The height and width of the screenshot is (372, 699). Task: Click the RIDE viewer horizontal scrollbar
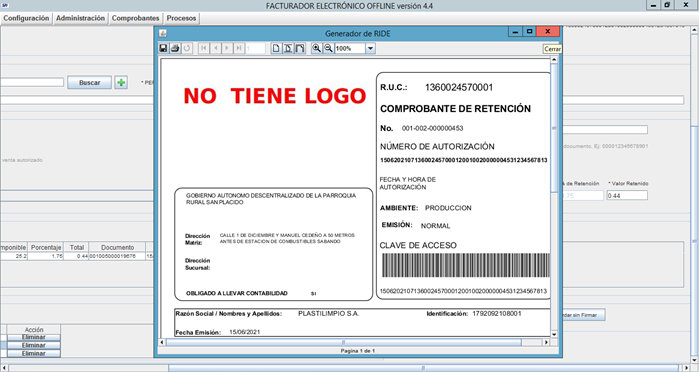pos(343,342)
